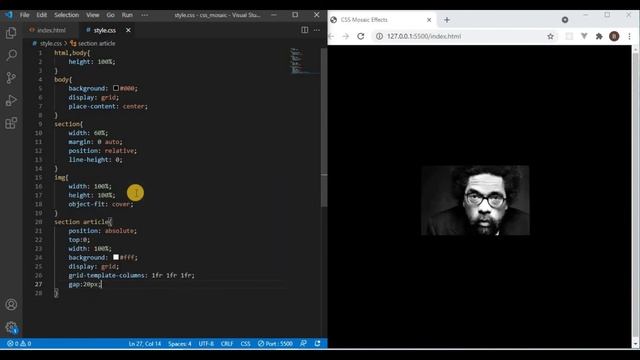The width and height of the screenshot is (640, 360).
Task: Open the Chrome profile avatar
Action: (x=614, y=36)
